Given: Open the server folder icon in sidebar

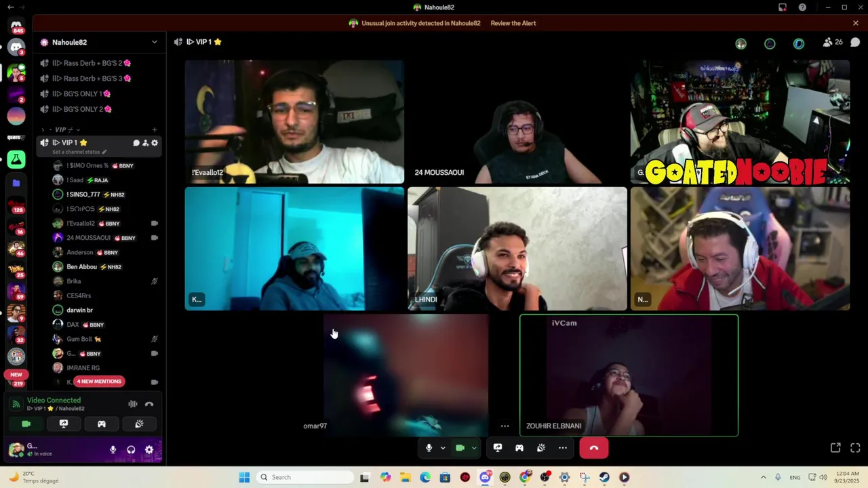Looking at the screenshot, I should tap(16, 183).
